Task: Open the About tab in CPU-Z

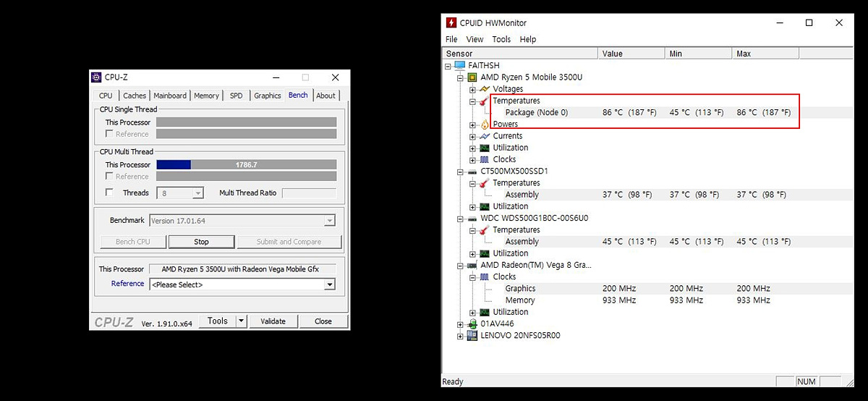Action: click(x=325, y=96)
